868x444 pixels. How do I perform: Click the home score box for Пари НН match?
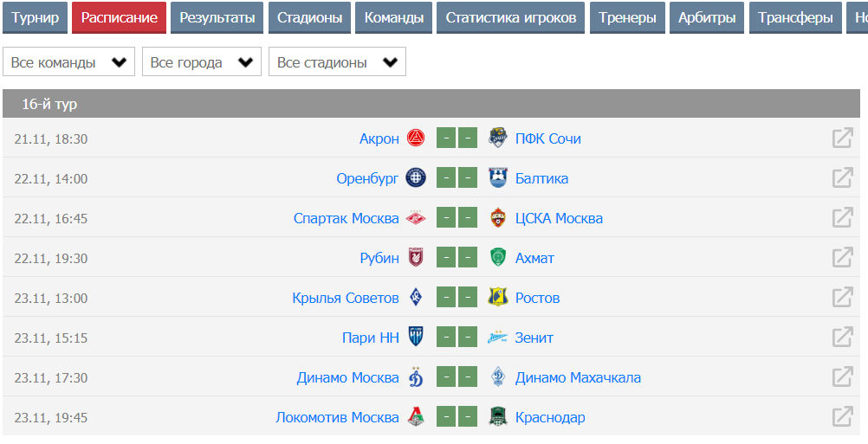coord(446,338)
